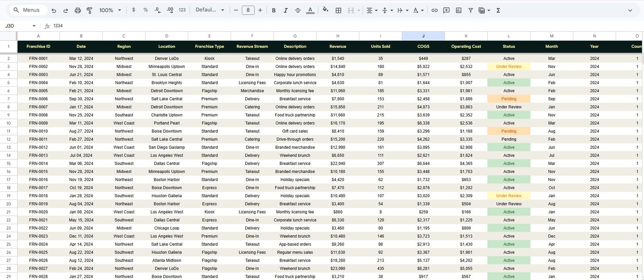
Task: Click the Under Review status for FRN-0002
Action: click(509, 66)
